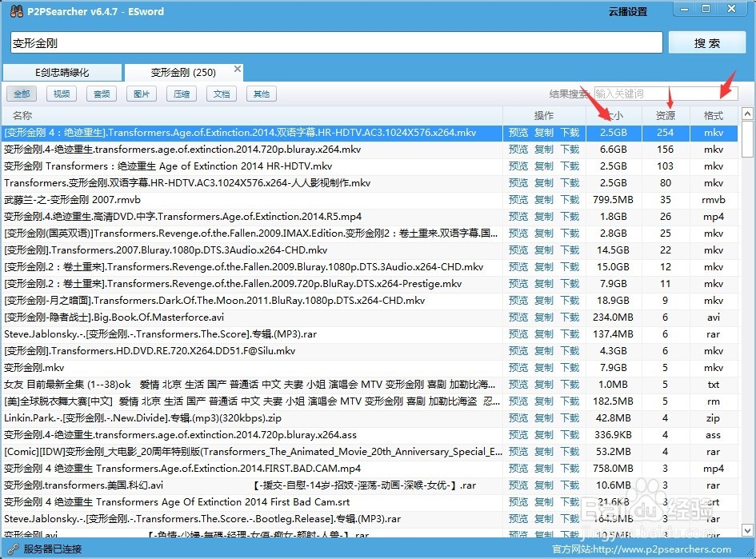This screenshot has height=559, width=756.
Task: Filter results by 压缩
Action: pos(182,94)
